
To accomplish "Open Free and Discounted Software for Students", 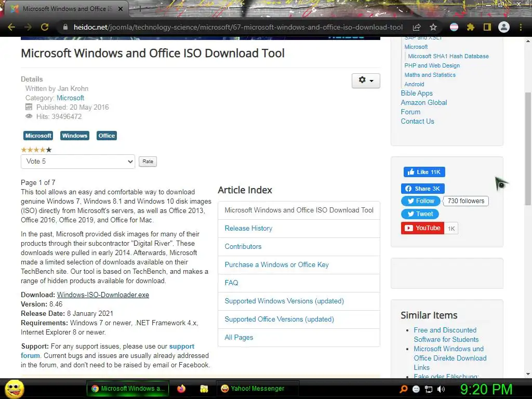I will 446,335.
